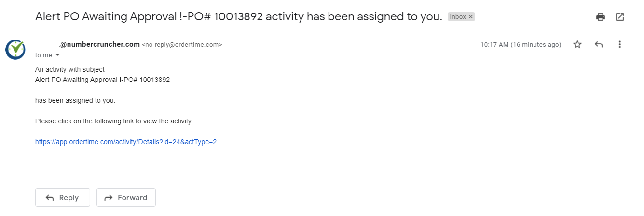Click the Inbox label tag
Screen dimensions: 644x216
coord(458,16)
